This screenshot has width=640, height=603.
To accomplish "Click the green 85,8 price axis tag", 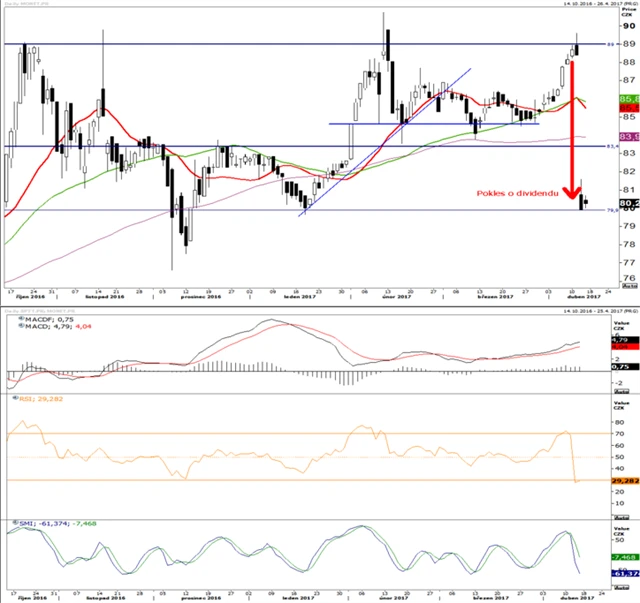I will [629, 99].
